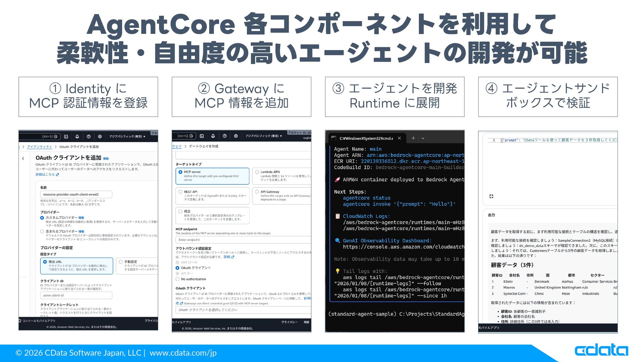Choose No authorization outbound option
The image size is (644, 362).
pos(178,279)
